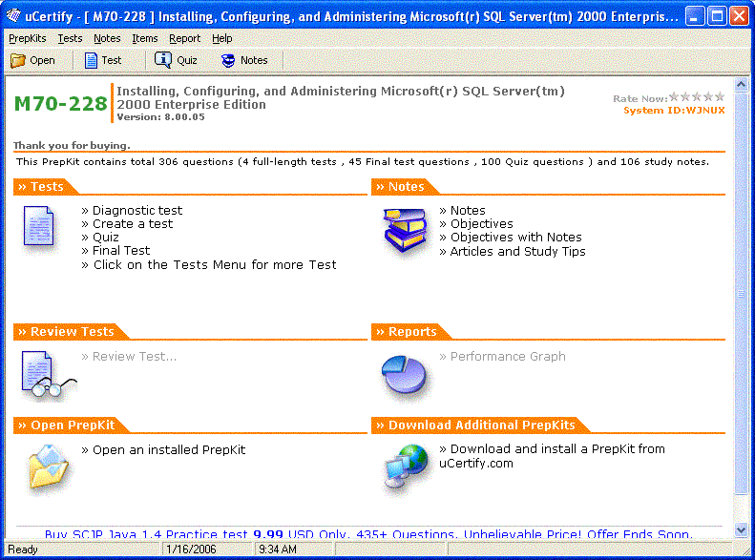Click the Thank you for buying text
Viewport: 755px width, 560px height.
click(x=72, y=145)
